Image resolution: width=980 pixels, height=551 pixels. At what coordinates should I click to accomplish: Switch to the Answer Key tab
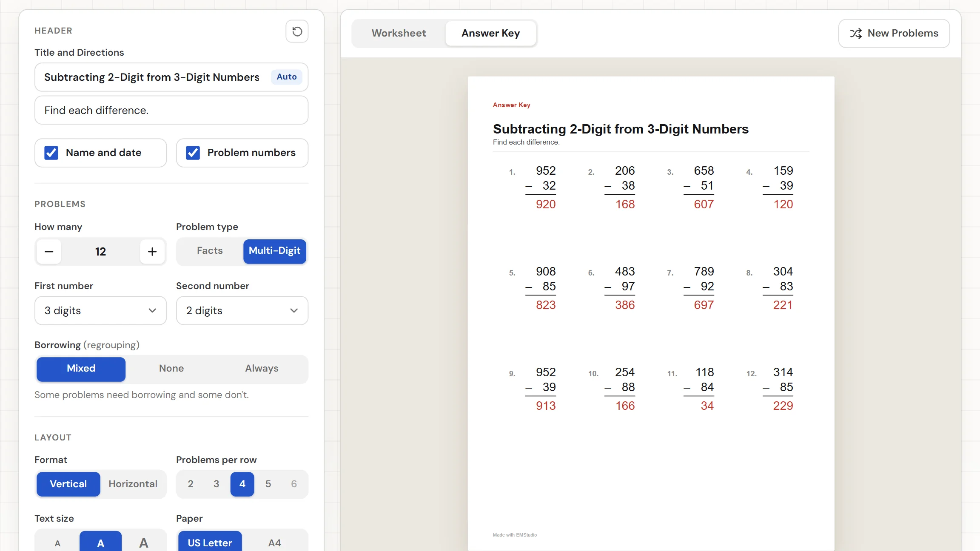coord(490,34)
